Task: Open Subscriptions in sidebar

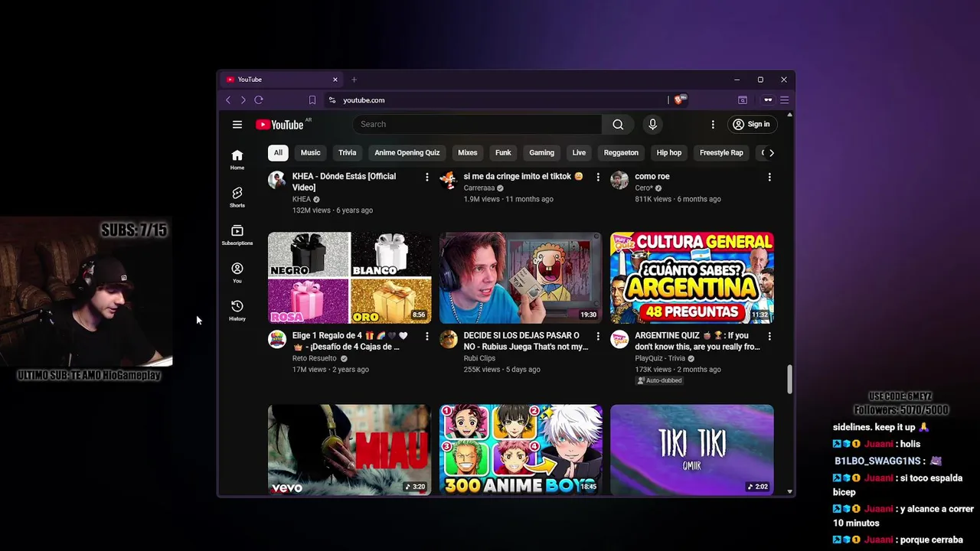Action: click(237, 235)
